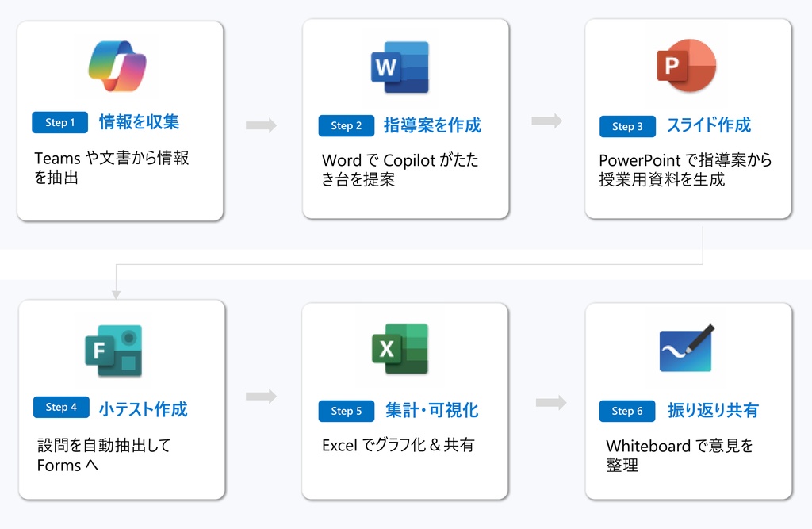The width and height of the screenshot is (812, 529).
Task: Open the PowerPoint app icon
Action: click(x=686, y=65)
